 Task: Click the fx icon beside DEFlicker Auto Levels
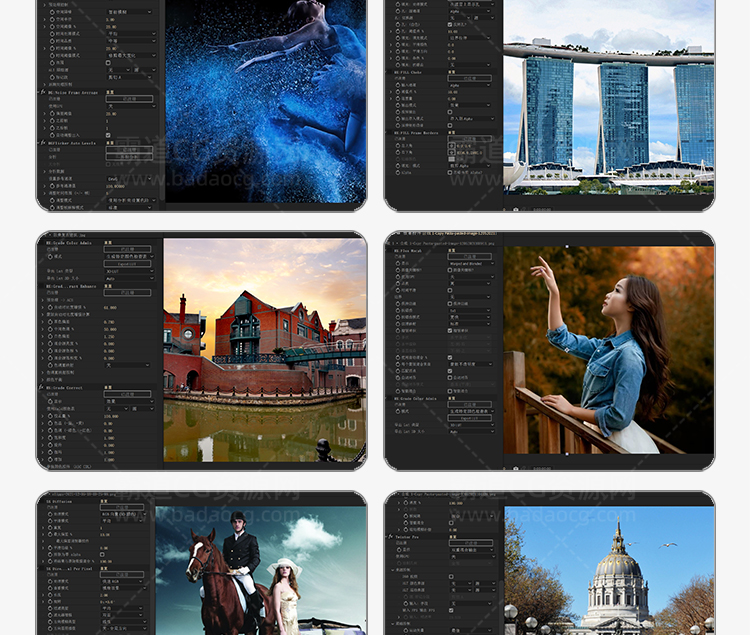(43, 143)
